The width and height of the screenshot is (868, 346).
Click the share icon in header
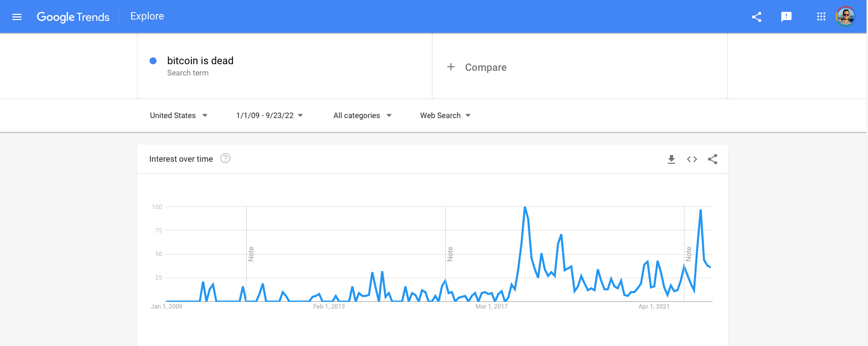[757, 17]
